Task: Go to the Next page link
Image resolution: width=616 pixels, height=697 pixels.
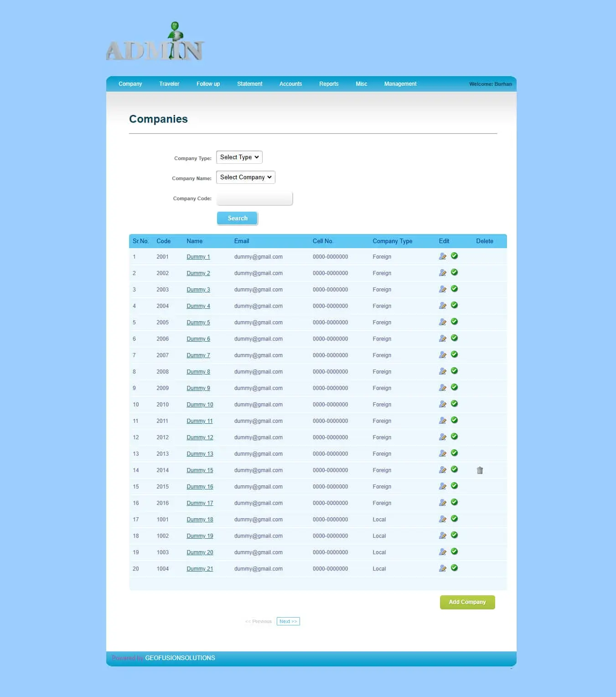Action: (288, 621)
